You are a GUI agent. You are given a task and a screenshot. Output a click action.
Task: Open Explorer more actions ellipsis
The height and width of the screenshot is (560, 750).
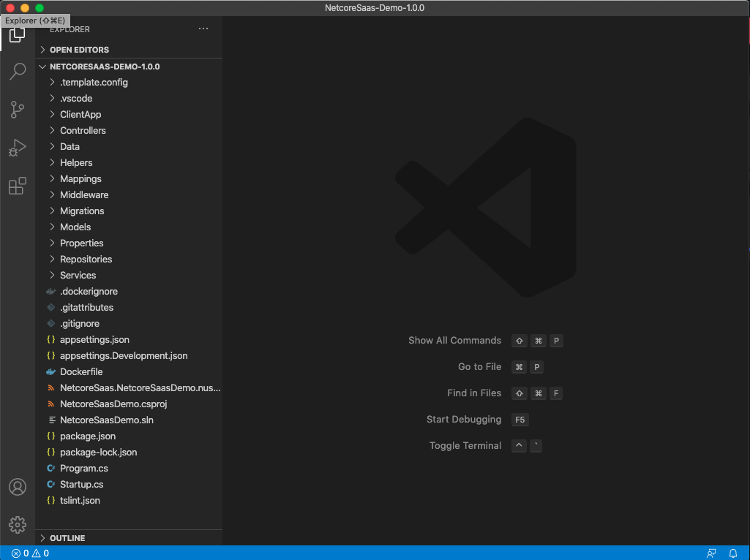203,29
